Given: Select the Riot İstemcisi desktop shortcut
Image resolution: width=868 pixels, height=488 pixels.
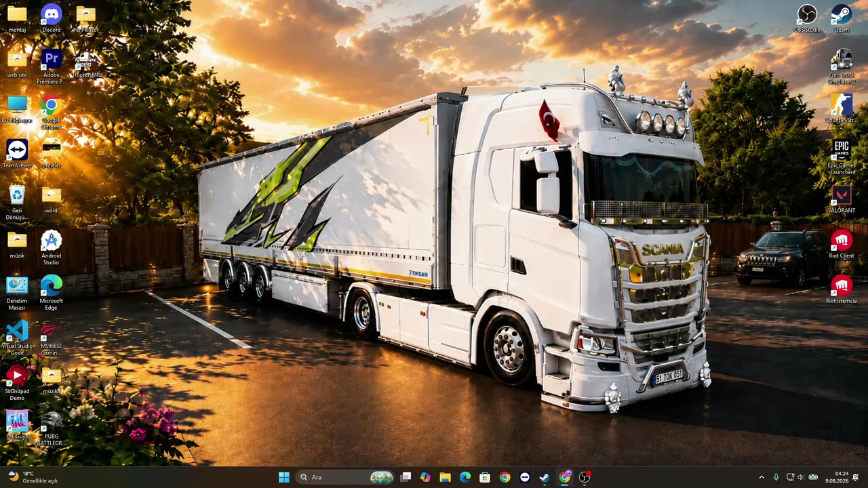Looking at the screenshot, I should point(842,289).
